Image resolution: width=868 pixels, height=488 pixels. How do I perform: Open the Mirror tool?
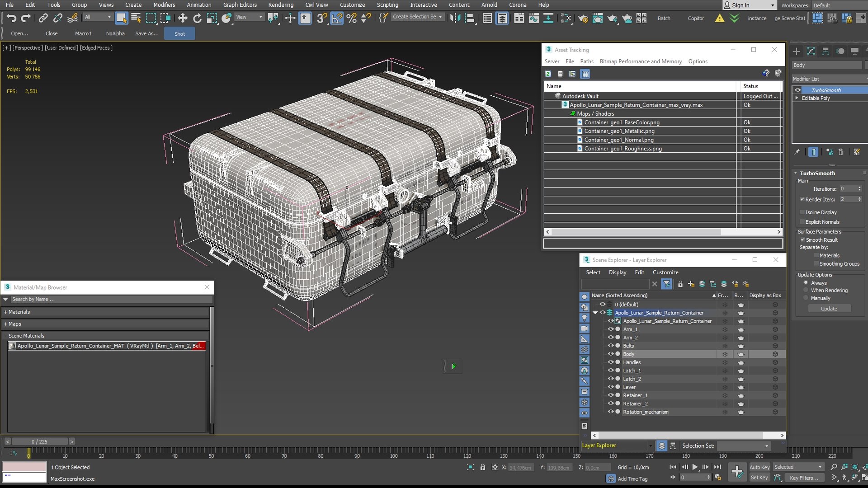click(x=455, y=18)
